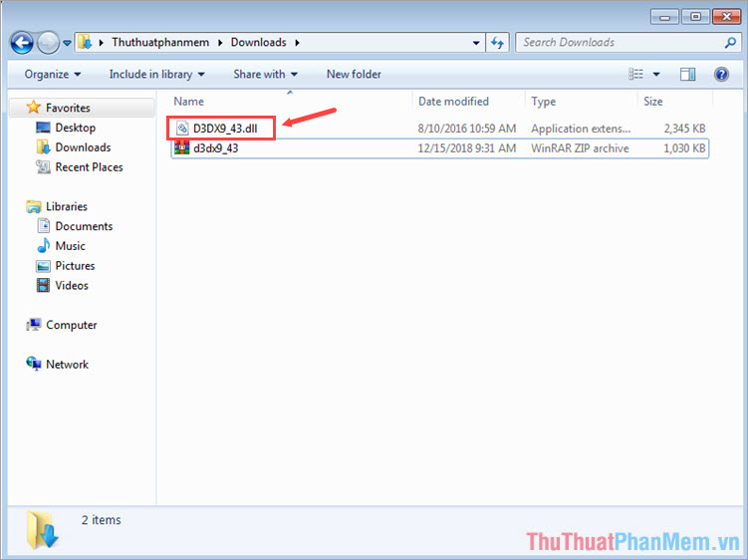
Task: Click the Pictures library icon
Action: [x=43, y=266]
